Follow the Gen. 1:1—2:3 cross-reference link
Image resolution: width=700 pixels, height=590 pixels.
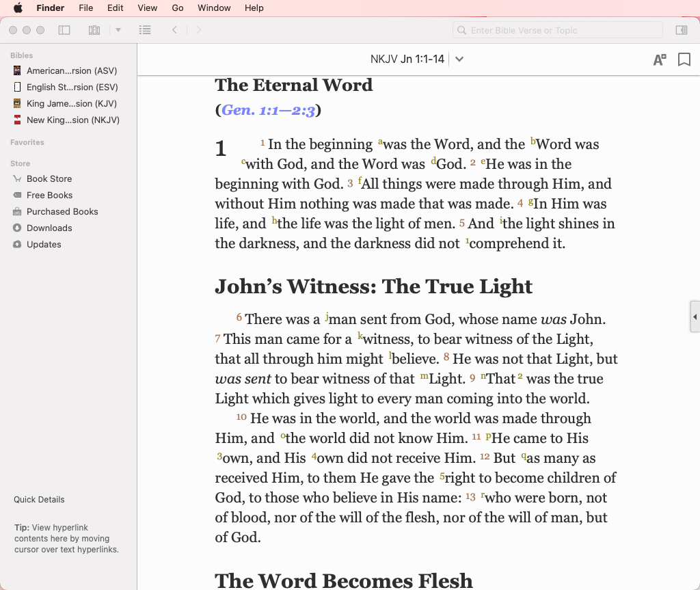(x=268, y=110)
